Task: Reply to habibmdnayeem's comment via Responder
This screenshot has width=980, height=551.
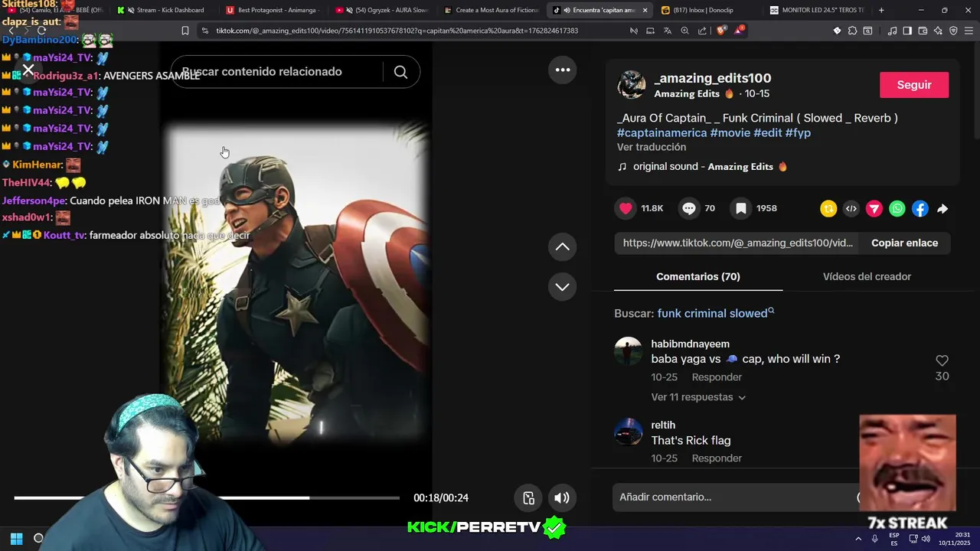Action: click(717, 377)
